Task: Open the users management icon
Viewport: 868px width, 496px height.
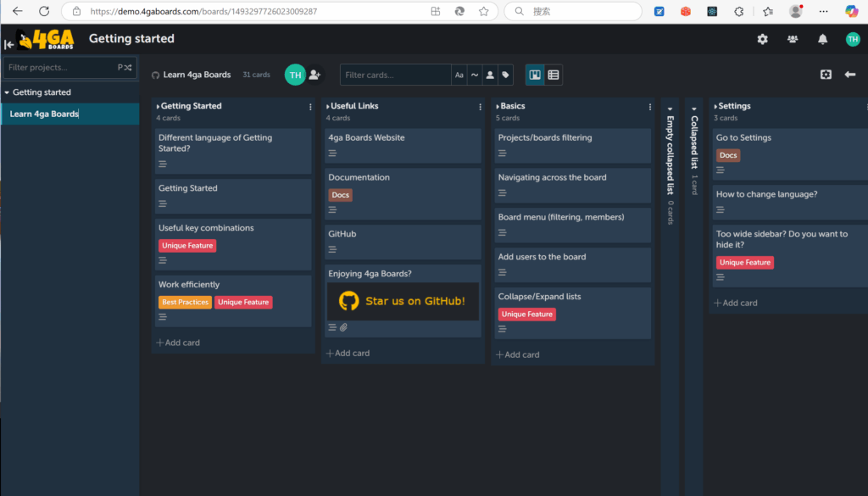Action: coord(793,39)
